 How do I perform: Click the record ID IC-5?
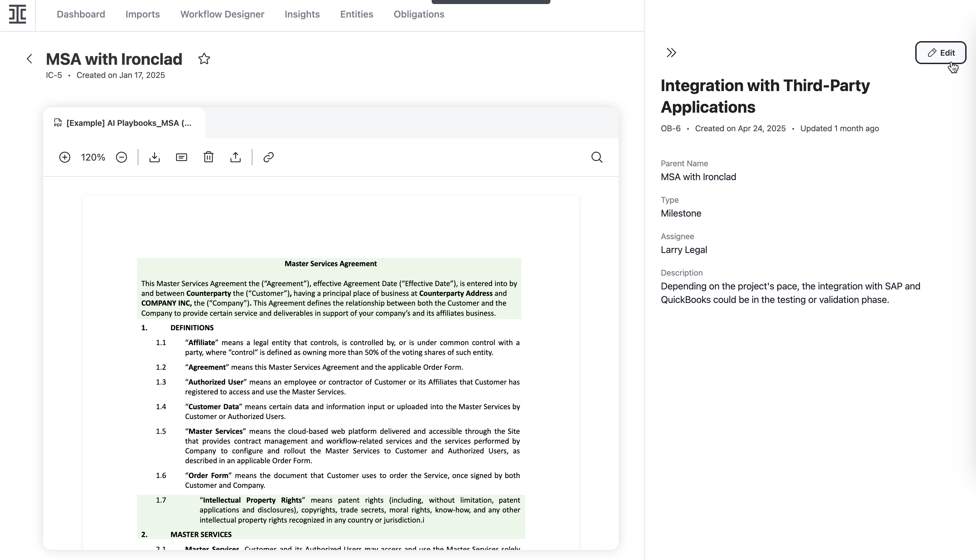(x=54, y=75)
